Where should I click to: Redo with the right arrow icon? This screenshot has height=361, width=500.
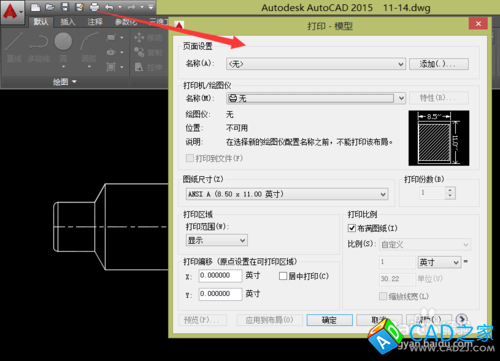click(x=131, y=7)
